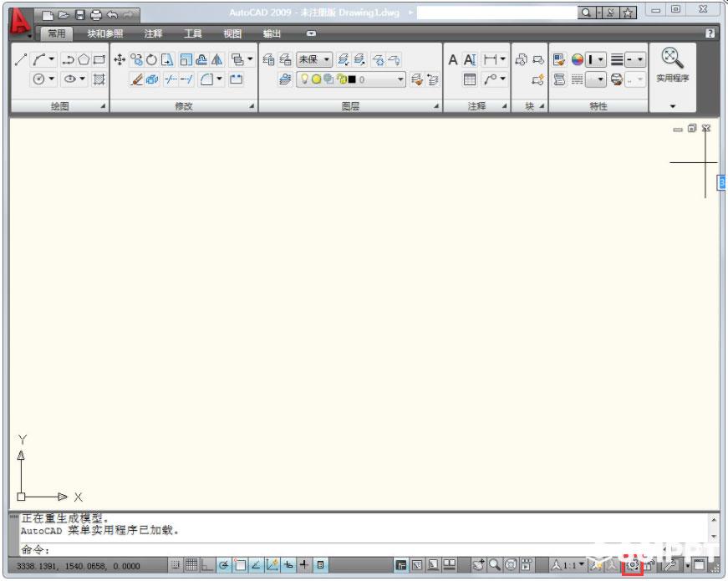Open the object color wheel control
This screenshot has height=581, width=728.
[577, 59]
